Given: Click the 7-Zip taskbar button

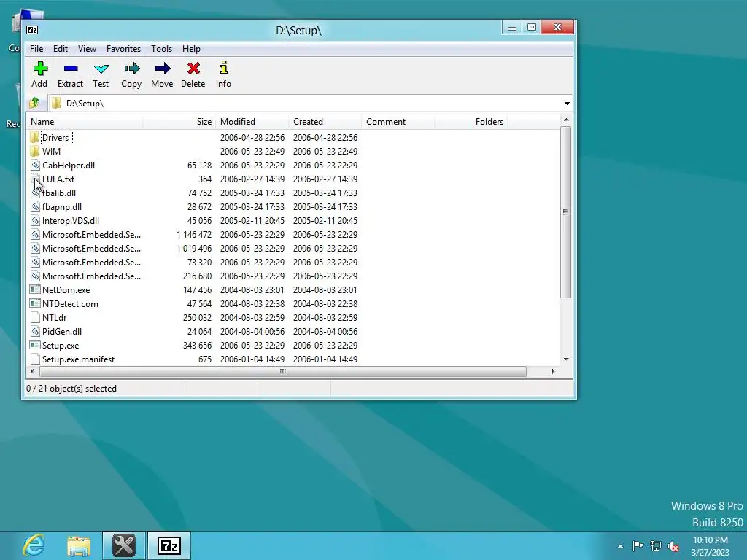Looking at the screenshot, I should (169, 545).
